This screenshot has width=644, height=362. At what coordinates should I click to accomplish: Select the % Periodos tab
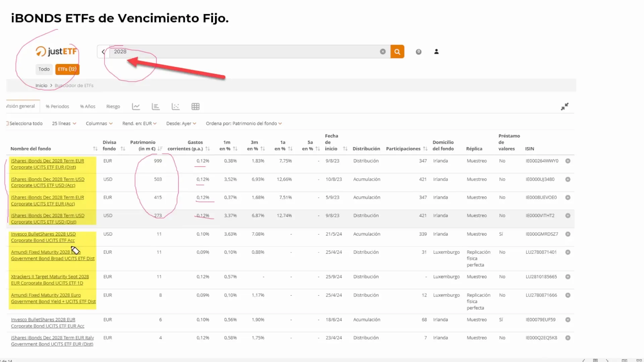(x=57, y=107)
